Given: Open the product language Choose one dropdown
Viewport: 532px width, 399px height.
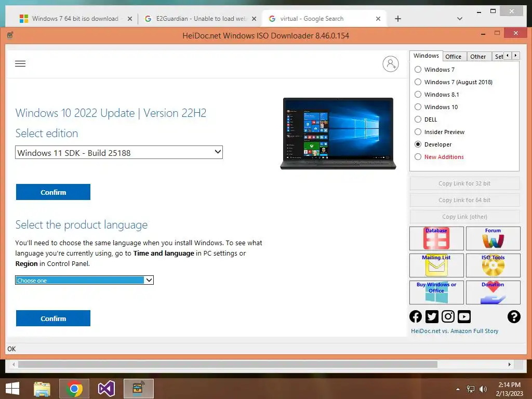Looking at the screenshot, I should coord(85,280).
